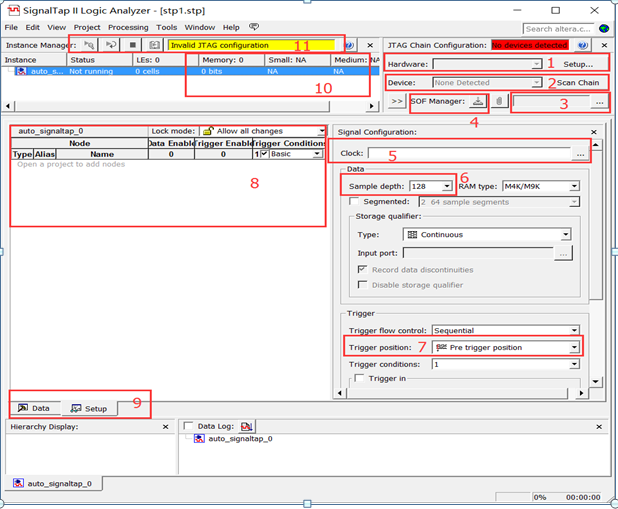Open the Processing menu

coord(128,27)
